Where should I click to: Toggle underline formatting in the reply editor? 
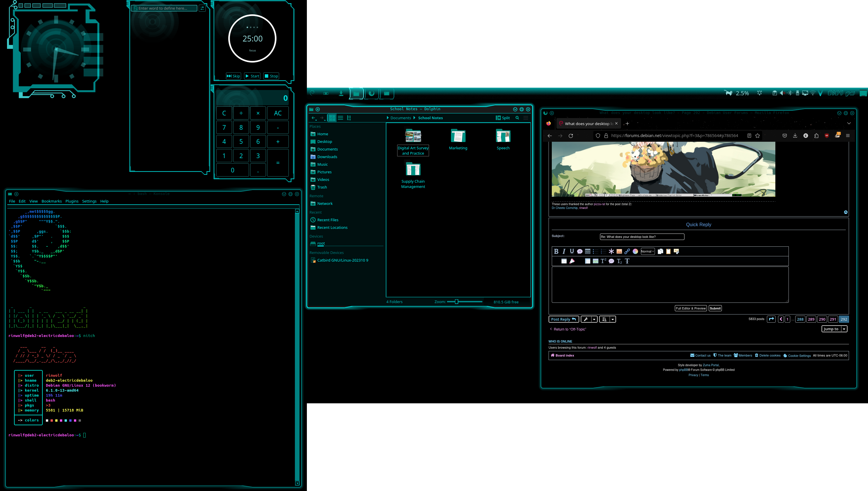572,252
